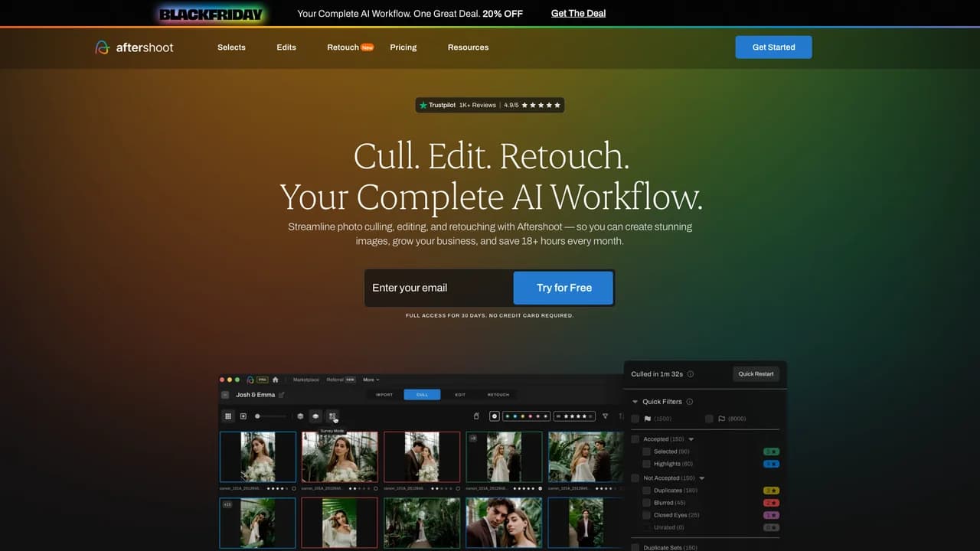
Task: Select the CULL tab
Action: [x=422, y=395]
